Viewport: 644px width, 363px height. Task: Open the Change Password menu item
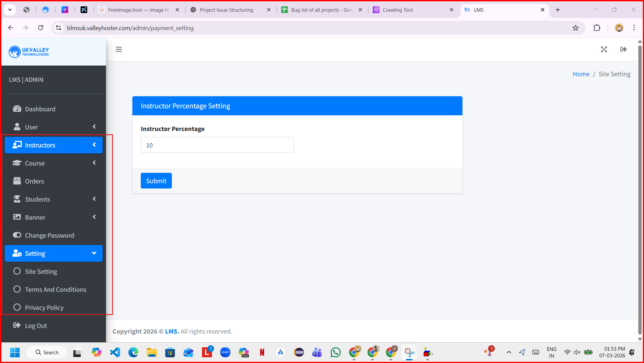[53, 235]
